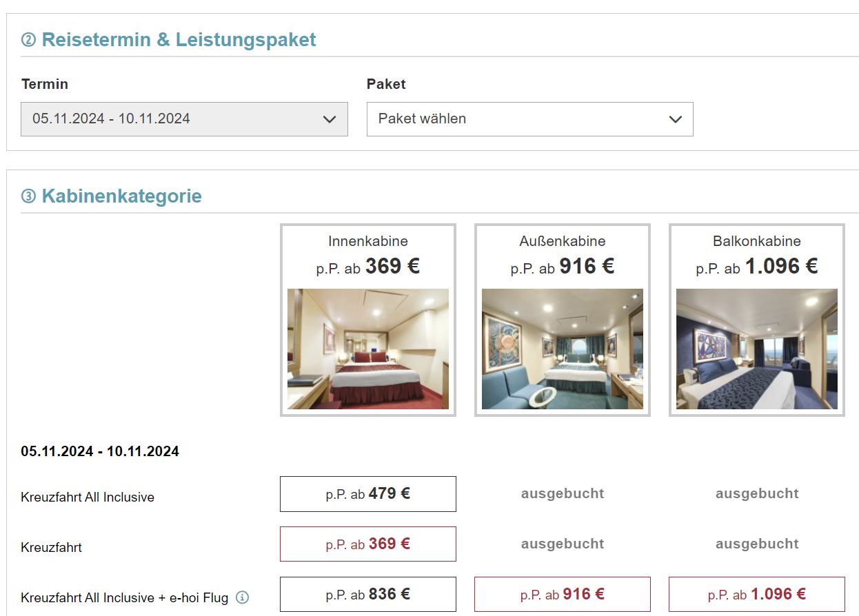Choose Außenkabine with Flug for 916 €

coord(563,594)
